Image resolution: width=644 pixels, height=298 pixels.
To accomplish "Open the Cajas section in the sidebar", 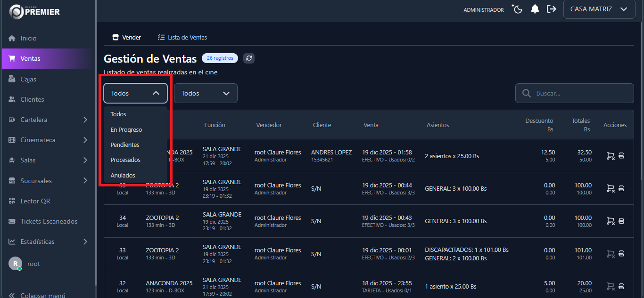I will point(28,79).
